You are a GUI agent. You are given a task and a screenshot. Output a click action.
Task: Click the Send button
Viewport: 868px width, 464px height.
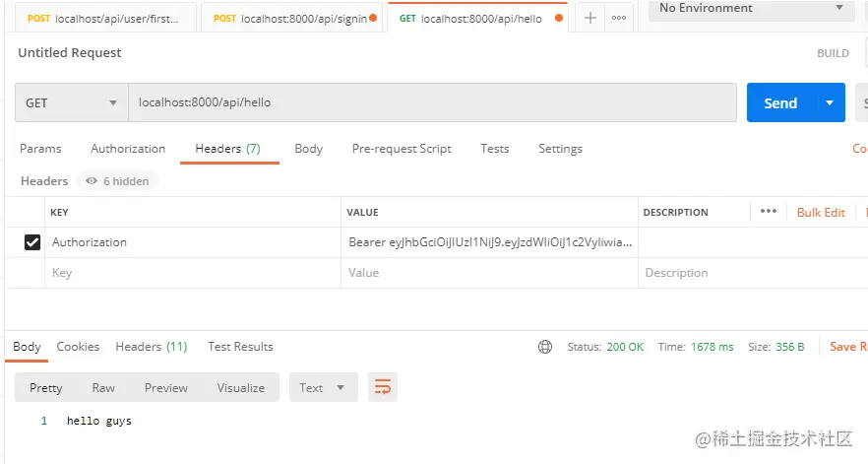780,102
